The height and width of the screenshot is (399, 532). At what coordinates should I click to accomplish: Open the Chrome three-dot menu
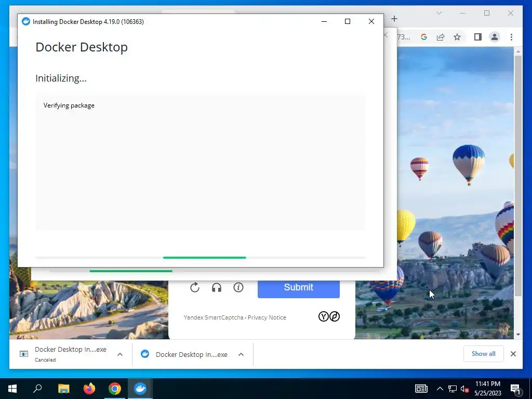point(511,37)
